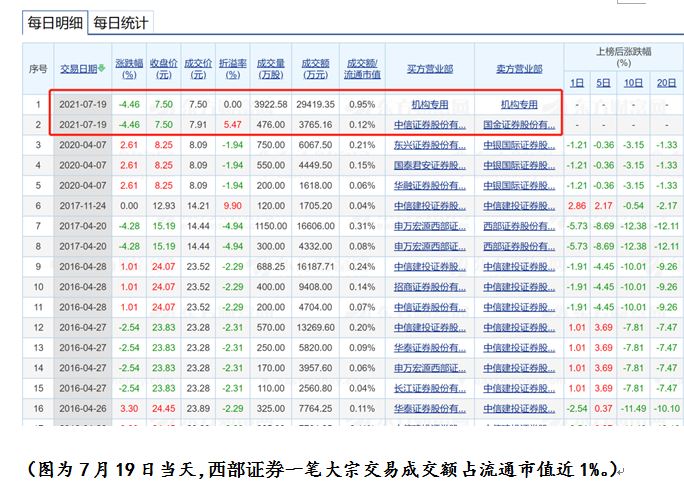Select the 3.30 涨跌幅 cell
684x482 pixels.
[129, 409]
